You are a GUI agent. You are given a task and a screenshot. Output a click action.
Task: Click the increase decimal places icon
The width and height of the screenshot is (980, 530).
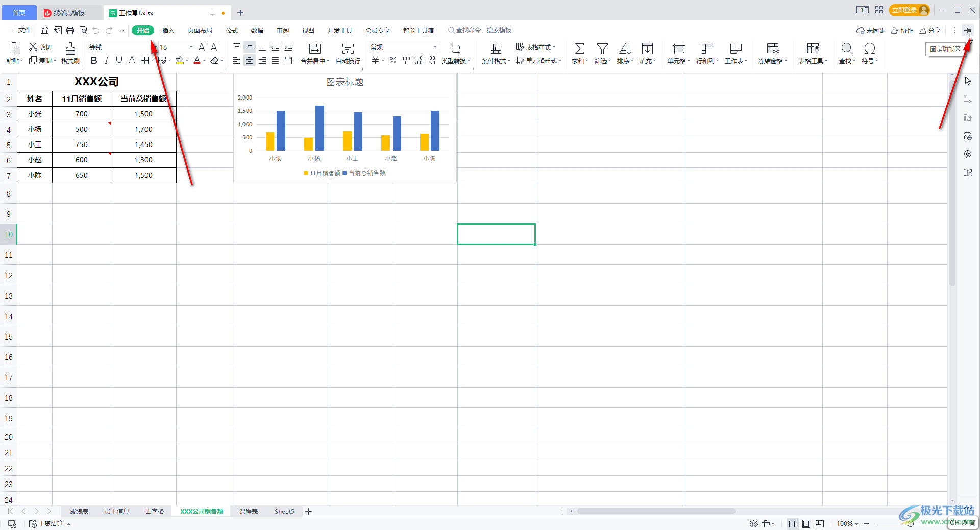click(419, 60)
